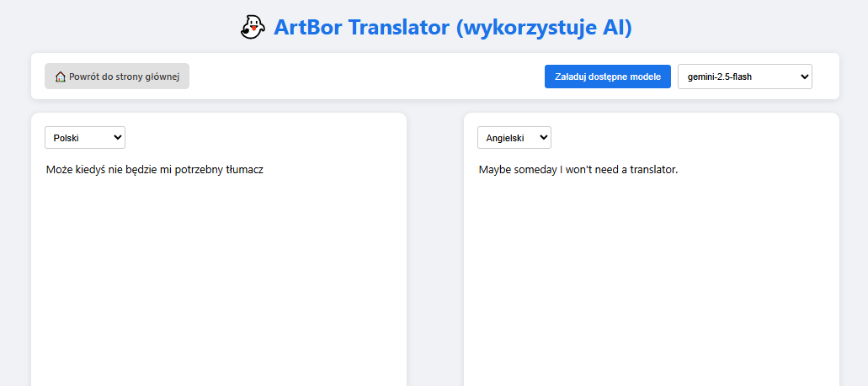Click text 'Maybe someday I won't need a translator.'

[x=578, y=170]
